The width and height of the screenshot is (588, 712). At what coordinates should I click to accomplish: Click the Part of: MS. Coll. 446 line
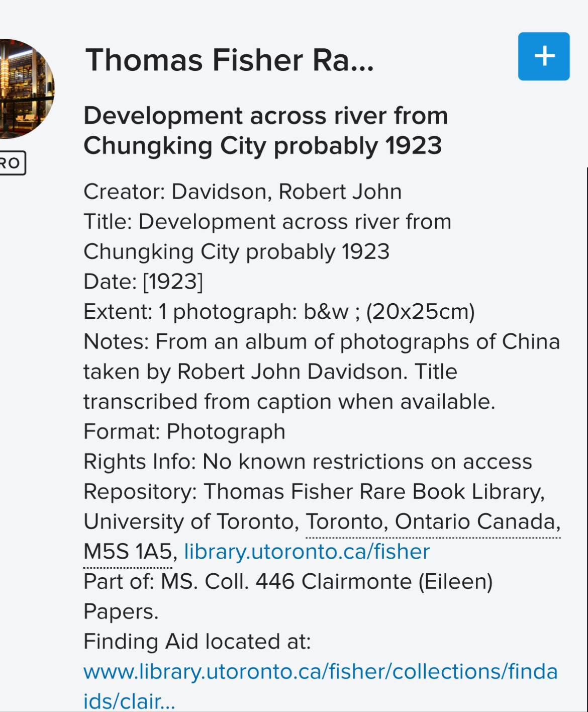click(288, 582)
